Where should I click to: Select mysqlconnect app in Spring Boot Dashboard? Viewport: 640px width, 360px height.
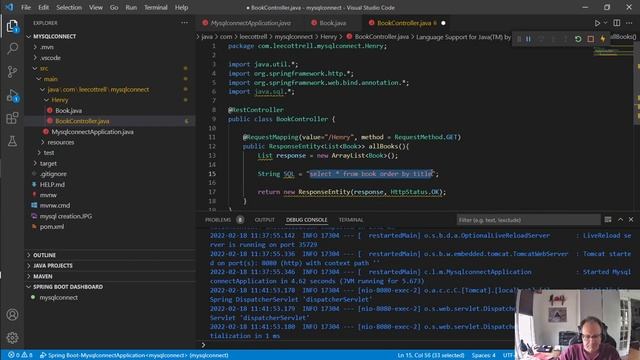tap(58, 298)
